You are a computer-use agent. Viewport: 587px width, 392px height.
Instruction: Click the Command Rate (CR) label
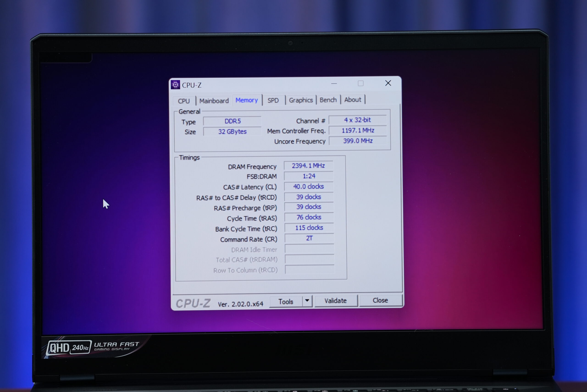[249, 239]
